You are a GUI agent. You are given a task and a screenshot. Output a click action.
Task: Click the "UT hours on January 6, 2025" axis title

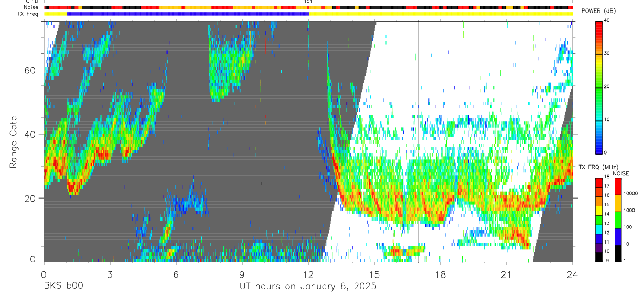pyautogui.click(x=308, y=286)
